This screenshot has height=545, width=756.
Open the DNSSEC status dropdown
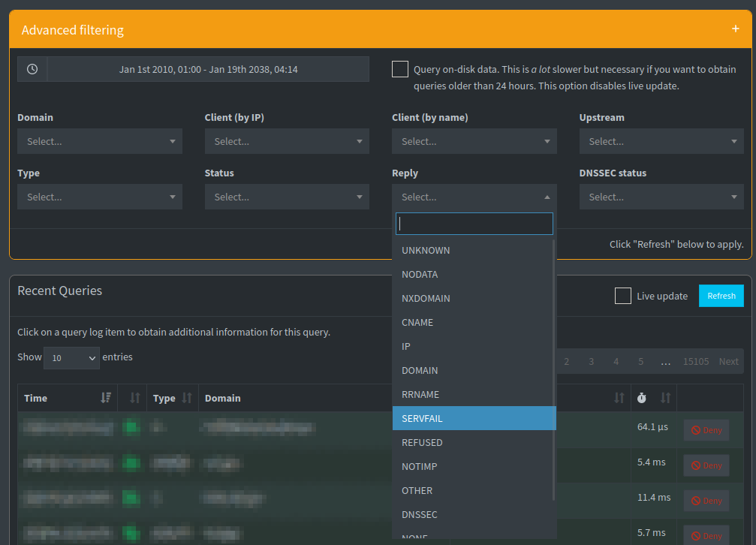click(x=661, y=197)
